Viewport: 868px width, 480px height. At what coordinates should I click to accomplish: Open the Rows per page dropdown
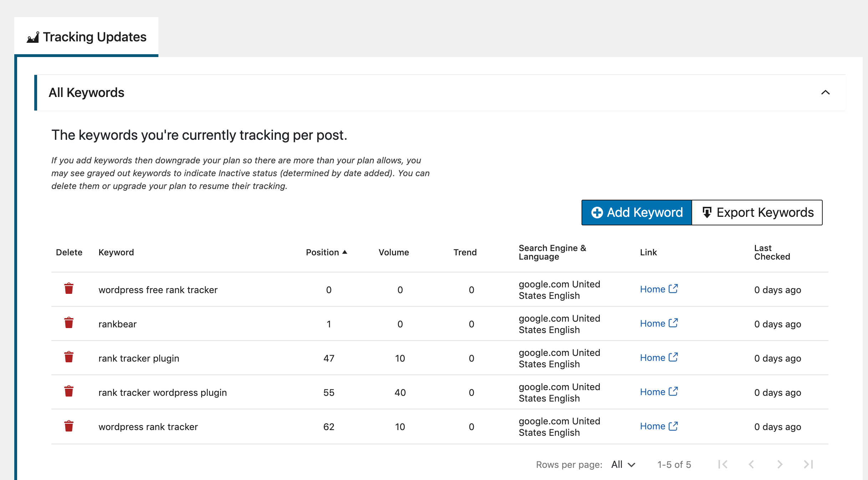click(623, 464)
